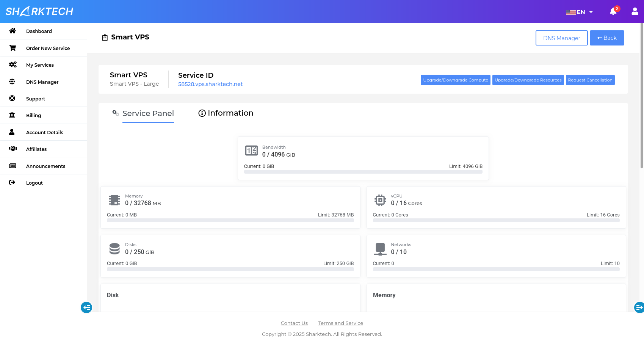Click the My Services gears icon
This screenshot has width=644, height=345.
pos(13,64)
